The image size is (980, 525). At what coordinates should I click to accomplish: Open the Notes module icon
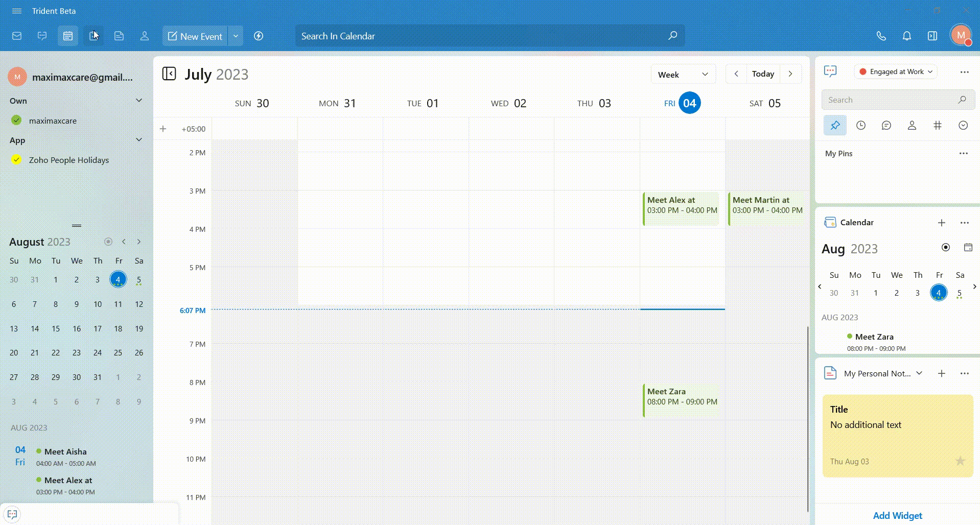click(119, 36)
